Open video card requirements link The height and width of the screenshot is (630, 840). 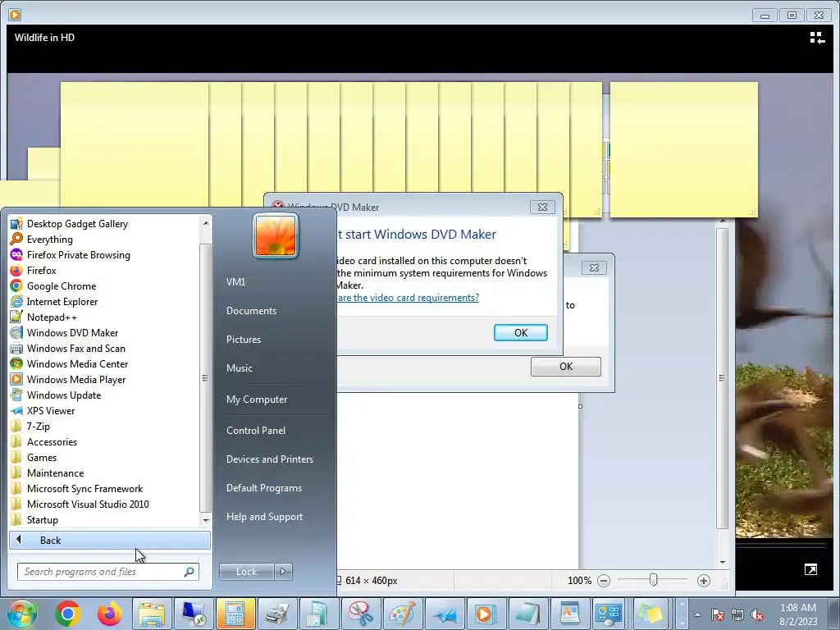408,297
